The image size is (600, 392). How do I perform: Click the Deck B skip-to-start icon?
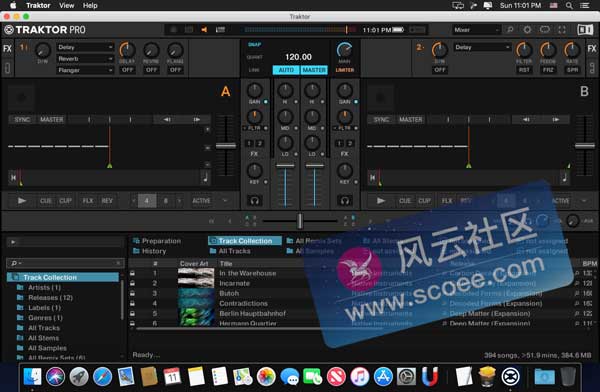[x=373, y=177]
